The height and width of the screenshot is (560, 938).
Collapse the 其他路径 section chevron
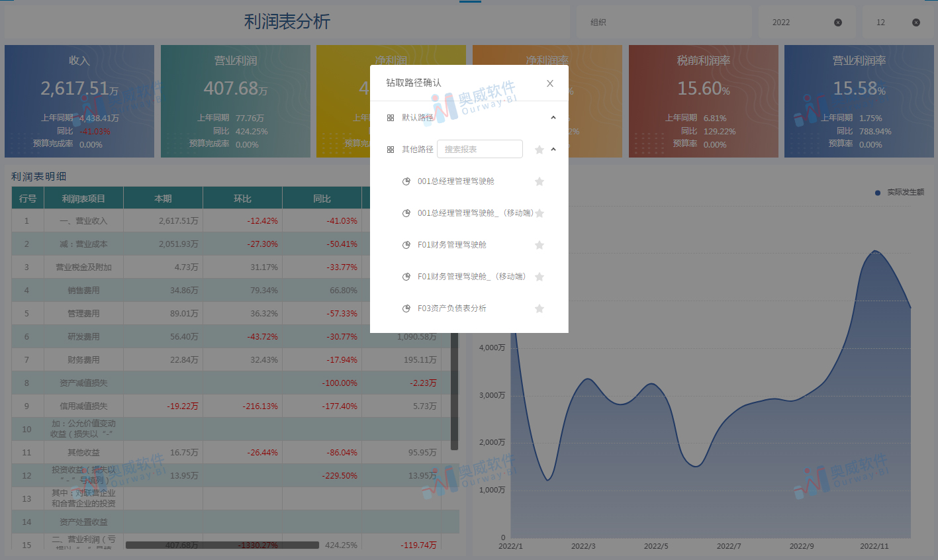(553, 149)
